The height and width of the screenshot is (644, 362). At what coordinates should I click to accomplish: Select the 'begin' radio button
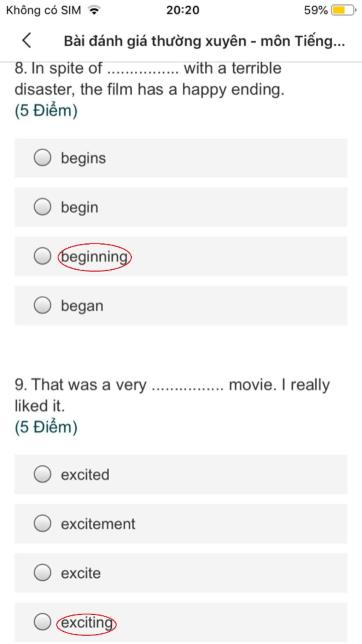click(x=42, y=207)
